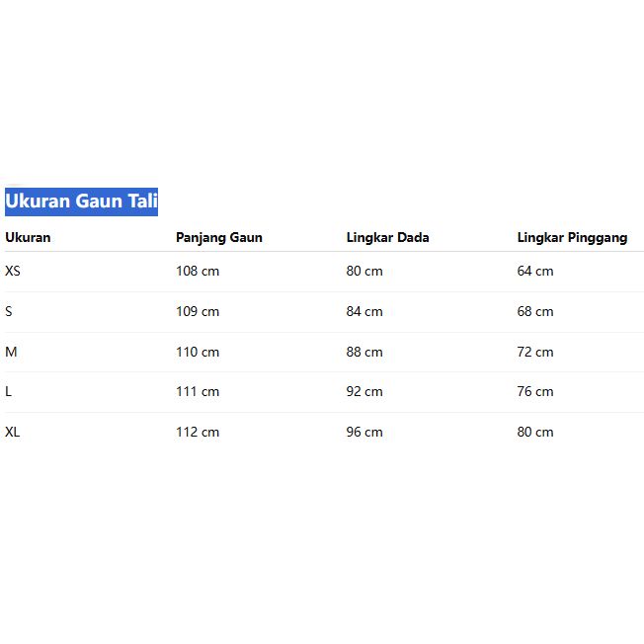Click the 'Ukuran' column header
The width and height of the screenshot is (644, 644).
[28, 237]
